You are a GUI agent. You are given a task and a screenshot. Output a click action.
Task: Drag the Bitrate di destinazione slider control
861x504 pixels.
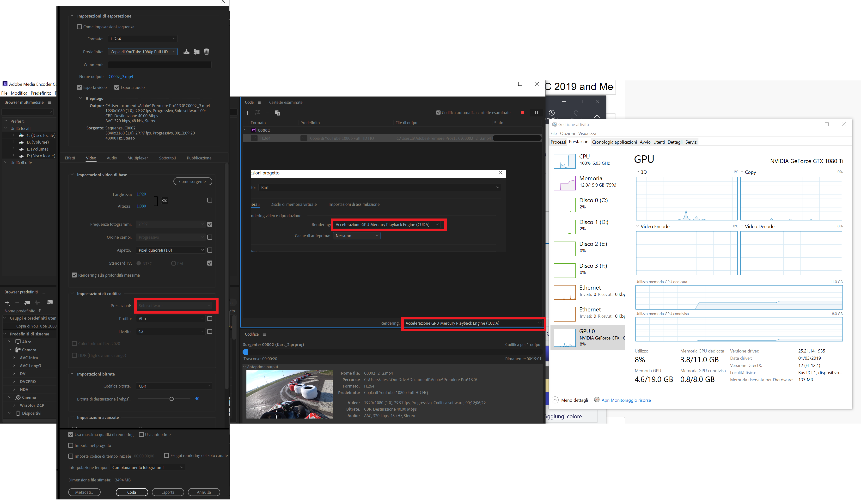(172, 400)
